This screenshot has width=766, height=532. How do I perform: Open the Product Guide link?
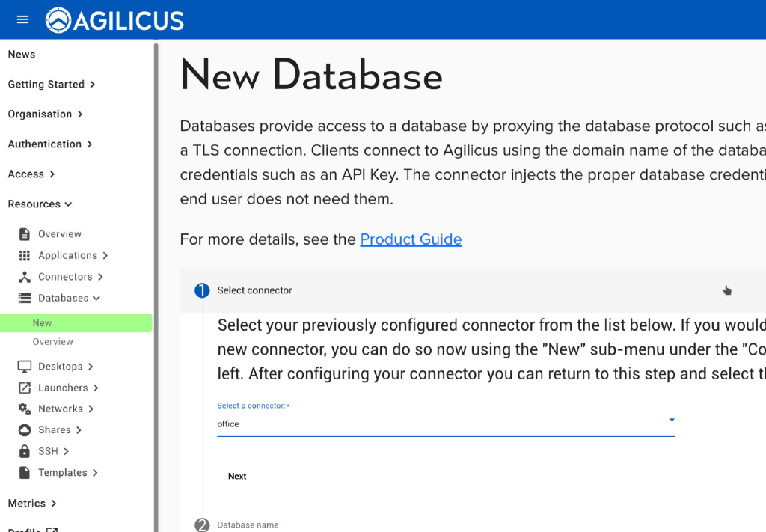click(411, 239)
